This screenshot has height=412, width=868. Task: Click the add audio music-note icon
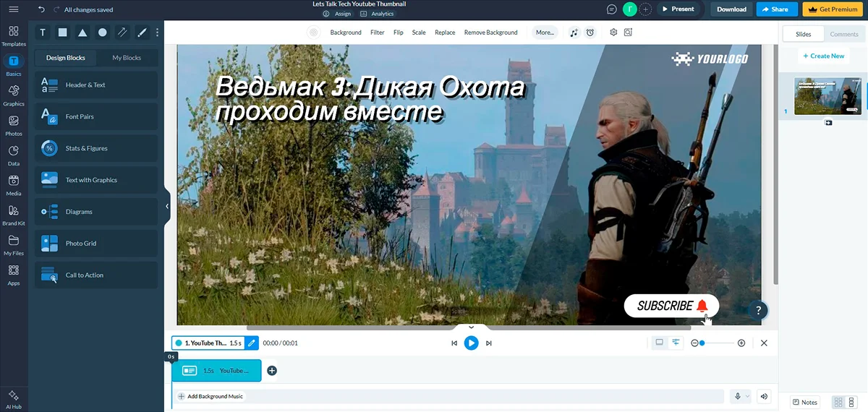[574, 33]
